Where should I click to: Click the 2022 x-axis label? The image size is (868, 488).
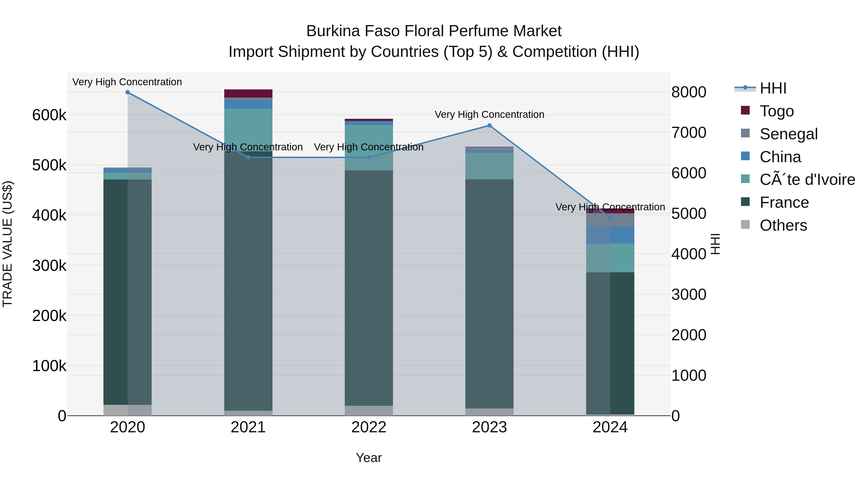click(x=369, y=427)
